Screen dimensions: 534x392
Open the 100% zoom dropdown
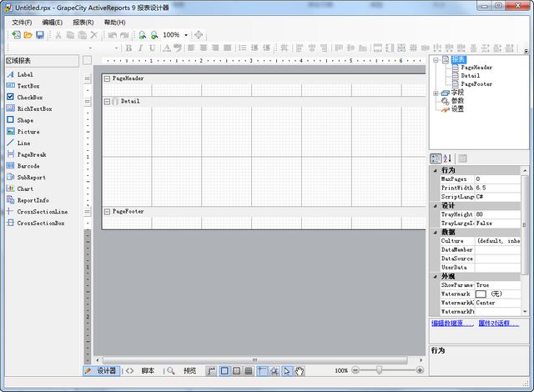pyautogui.click(x=185, y=35)
